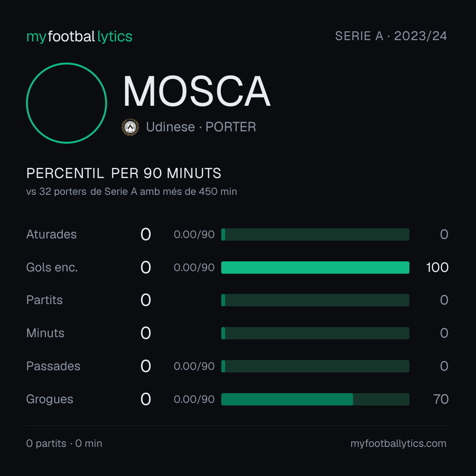This screenshot has width=476, height=476.
Task: Click the MOSCA player name heading
Action: tap(197, 91)
